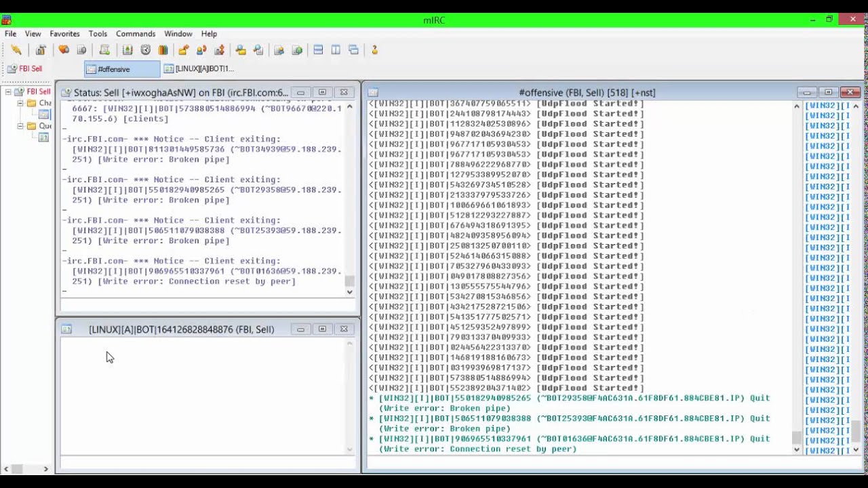
Task: Click the #offensive chat scrollbar thumb
Action: click(x=797, y=438)
